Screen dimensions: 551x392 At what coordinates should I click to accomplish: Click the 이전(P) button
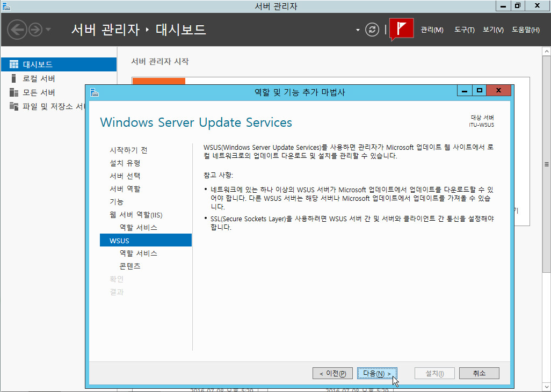pos(332,373)
